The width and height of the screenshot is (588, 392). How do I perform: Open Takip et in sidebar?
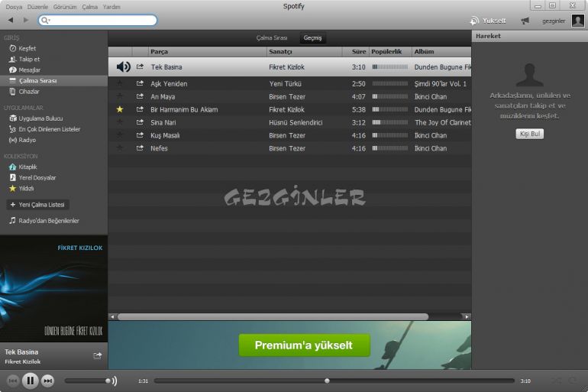24,60
